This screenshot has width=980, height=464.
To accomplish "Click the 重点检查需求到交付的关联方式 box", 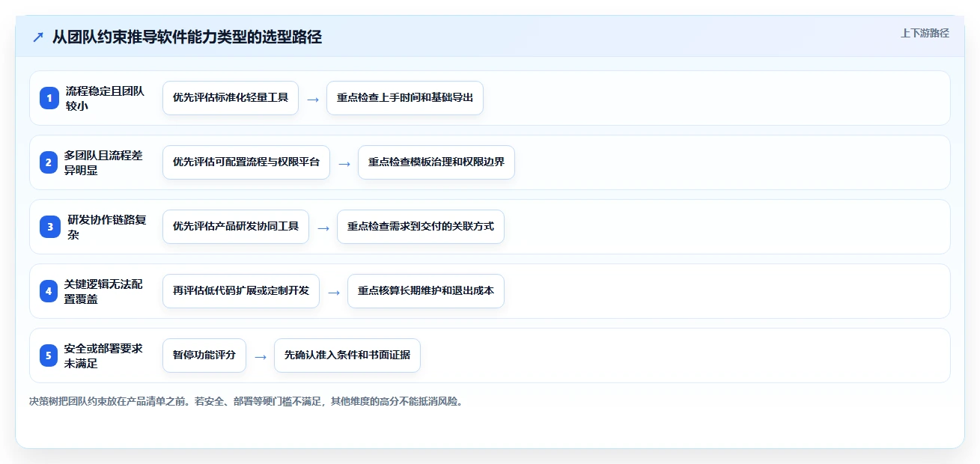I will pyautogui.click(x=421, y=227).
